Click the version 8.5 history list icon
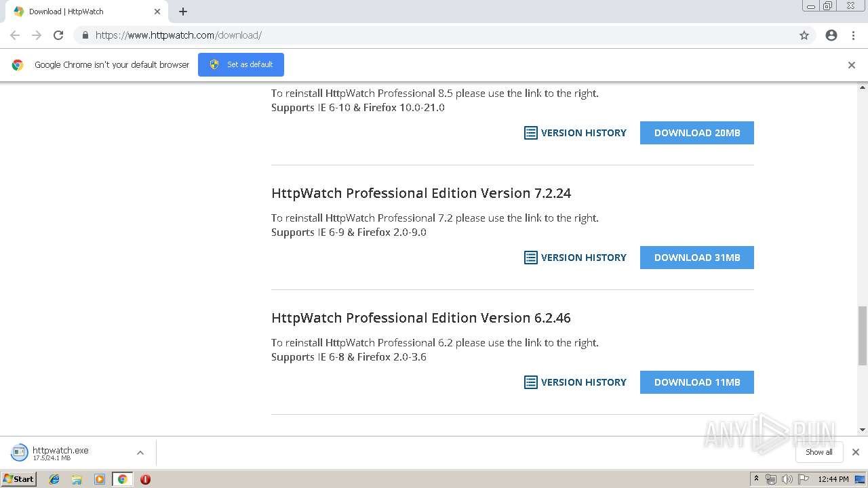This screenshot has width=868, height=488. tap(531, 133)
